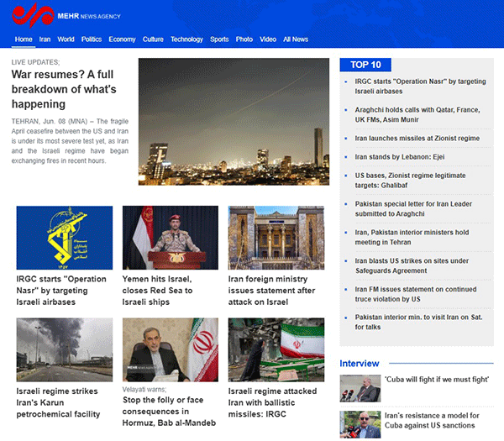Click the rubble and Iranian flag thumbnail
The height and width of the screenshot is (441, 504).
click(x=276, y=349)
